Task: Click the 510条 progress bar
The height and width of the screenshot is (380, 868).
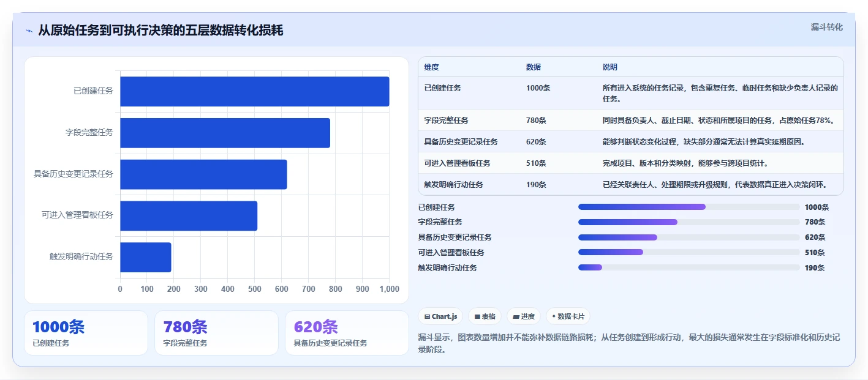Action: click(689, 252)
